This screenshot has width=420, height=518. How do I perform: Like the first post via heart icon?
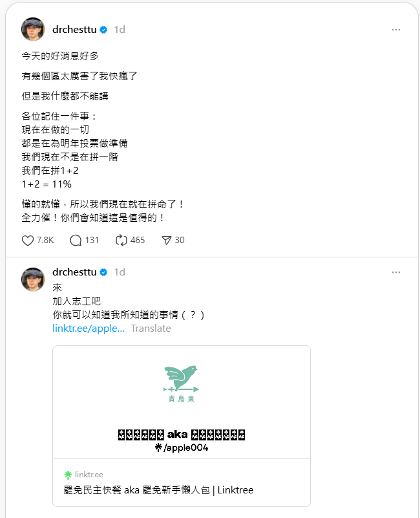pos(28,241)
